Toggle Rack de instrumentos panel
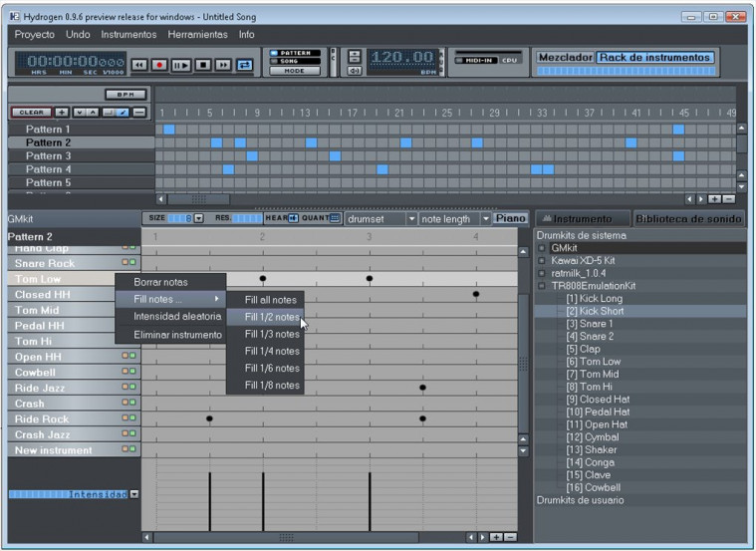Screen dimensions: 756x551 click(x=654, y=57)
